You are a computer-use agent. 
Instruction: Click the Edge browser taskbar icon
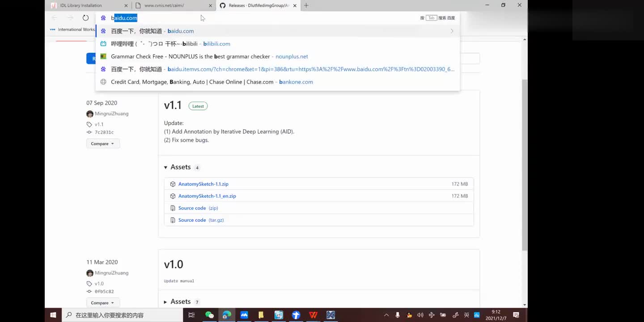tap(227, 315)
